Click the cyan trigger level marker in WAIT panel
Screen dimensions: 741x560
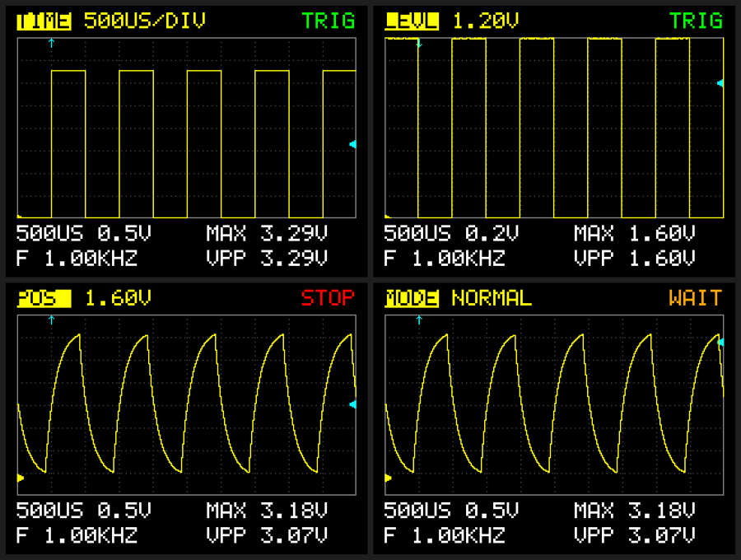[720, 342]
